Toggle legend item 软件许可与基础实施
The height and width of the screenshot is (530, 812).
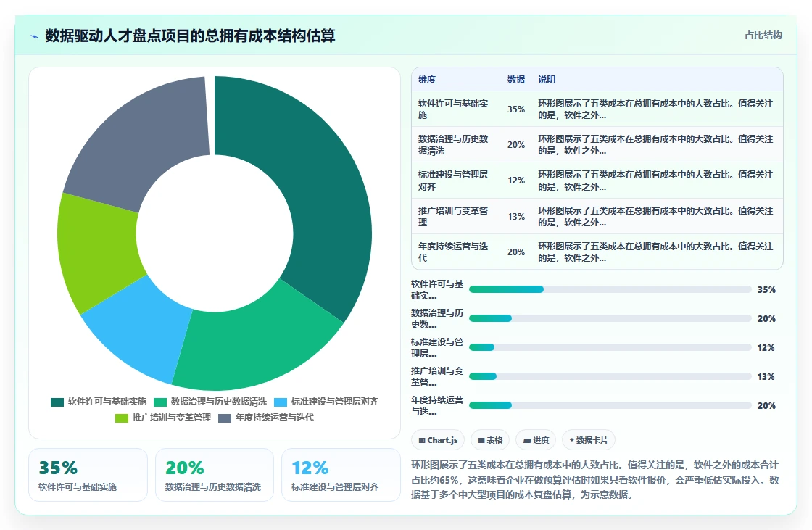pos(99,402)
